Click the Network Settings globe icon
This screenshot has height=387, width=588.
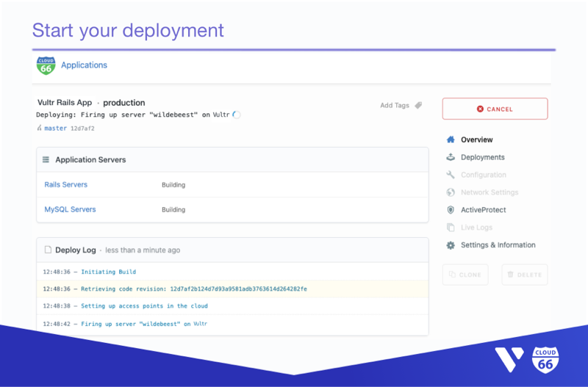click(x=451, y=192)
